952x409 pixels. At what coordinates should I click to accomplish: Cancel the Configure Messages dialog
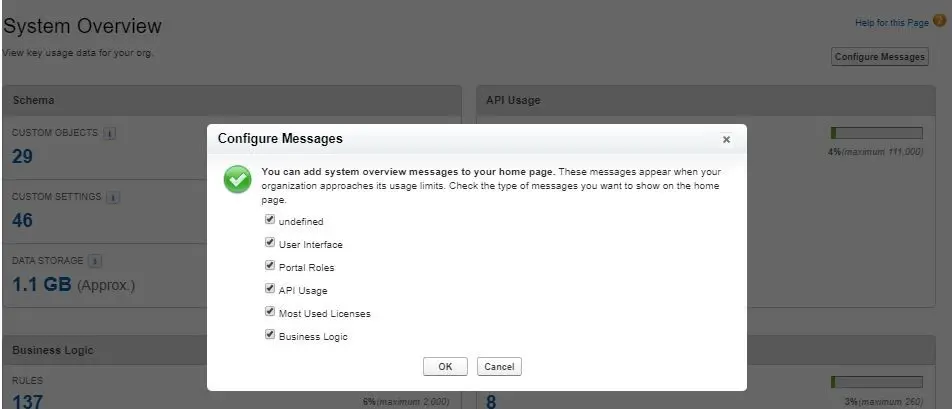[499, 367]
